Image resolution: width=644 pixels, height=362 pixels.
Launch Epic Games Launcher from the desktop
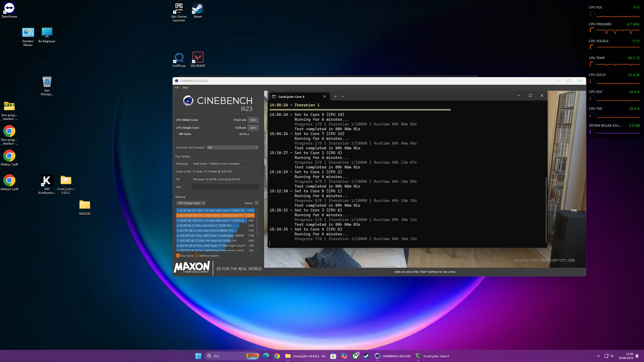point(179,12)
